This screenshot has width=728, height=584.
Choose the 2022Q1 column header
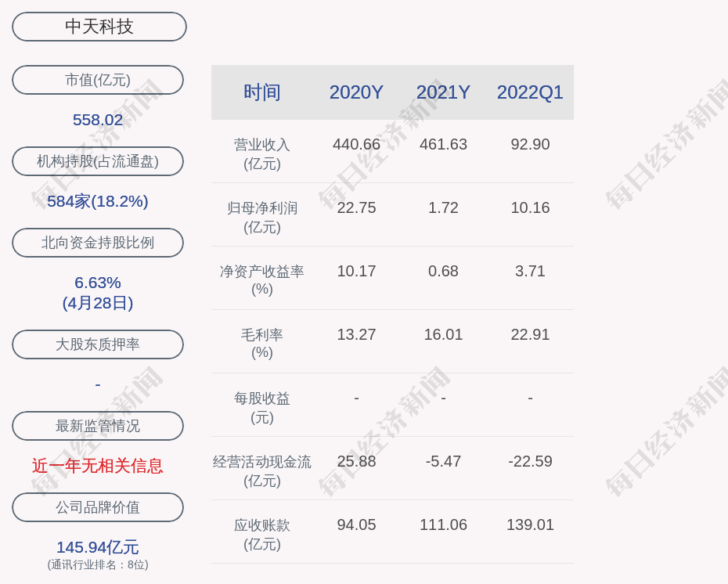[530, 92]
